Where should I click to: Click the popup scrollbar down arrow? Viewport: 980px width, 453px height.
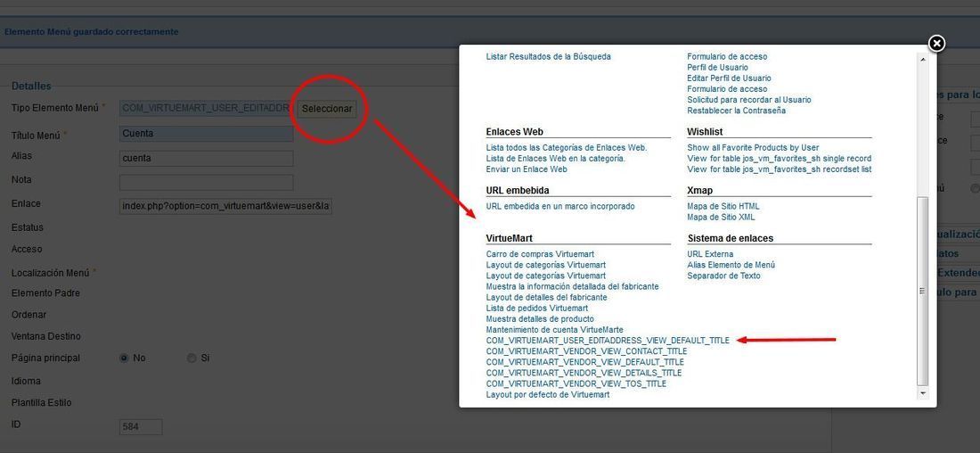(922, 393)
